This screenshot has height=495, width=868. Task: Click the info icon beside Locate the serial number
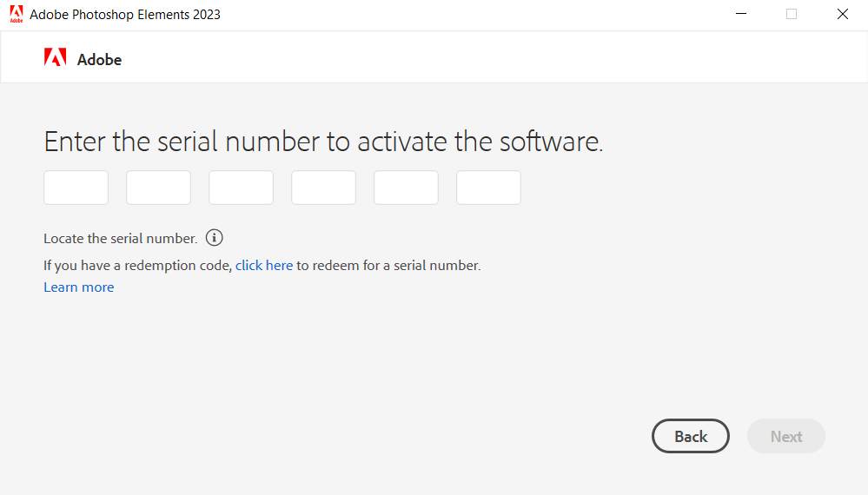coord(215,238)
